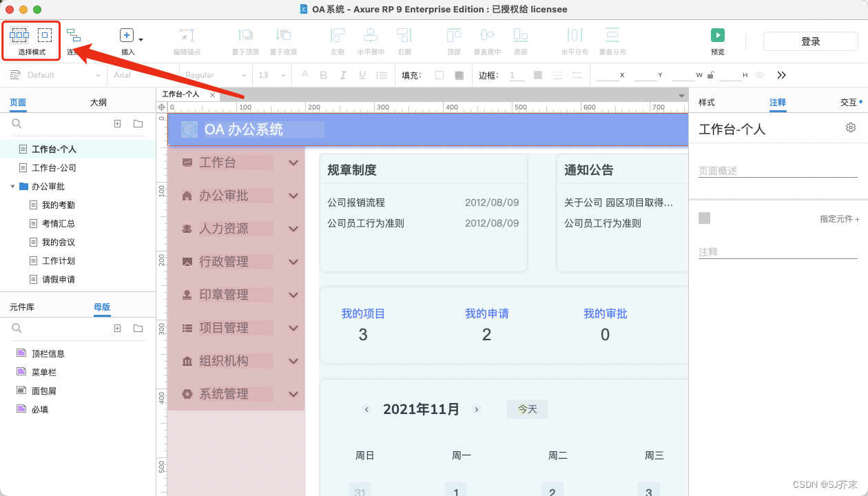Toggle the hidden visibility eye icon
Image resolution: width=868 pixels, height=496 pixels.
[x=759, y=75]
